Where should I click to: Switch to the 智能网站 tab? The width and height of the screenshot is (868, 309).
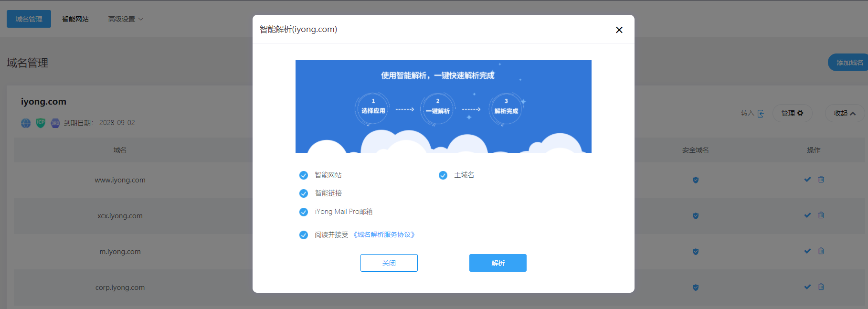(x=75, y=19)
